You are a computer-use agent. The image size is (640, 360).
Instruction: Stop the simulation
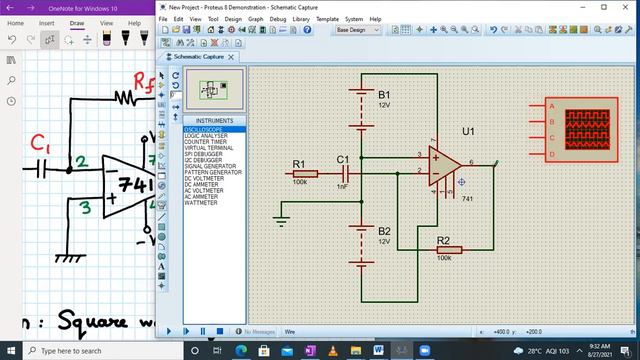(x=220, y=331)
